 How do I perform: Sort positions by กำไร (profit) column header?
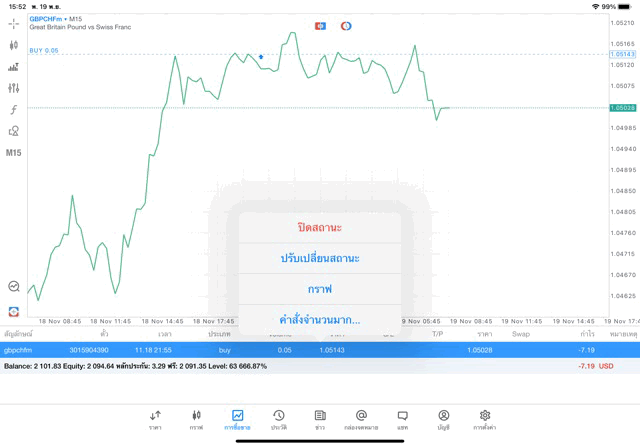click(x=587, y=334)
